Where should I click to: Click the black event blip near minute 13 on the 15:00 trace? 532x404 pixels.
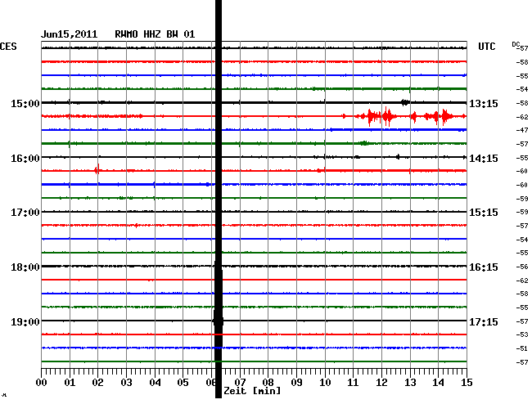click(405, 102)
